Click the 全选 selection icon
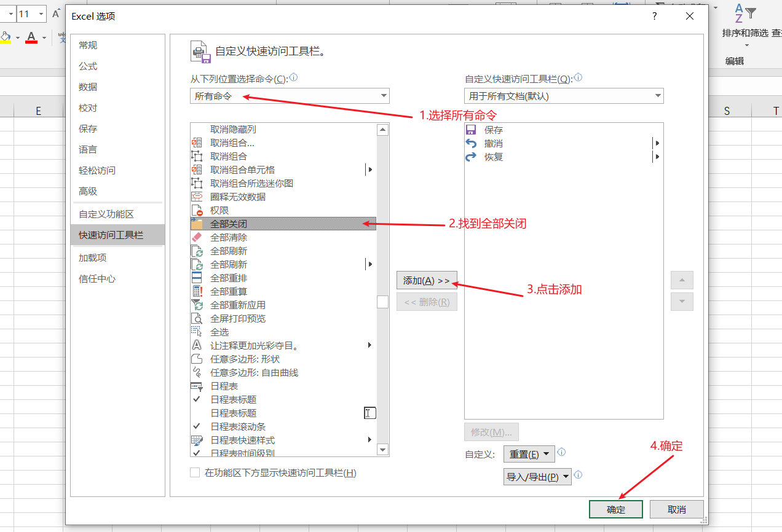The image size is (782, 532). point(197,332)
